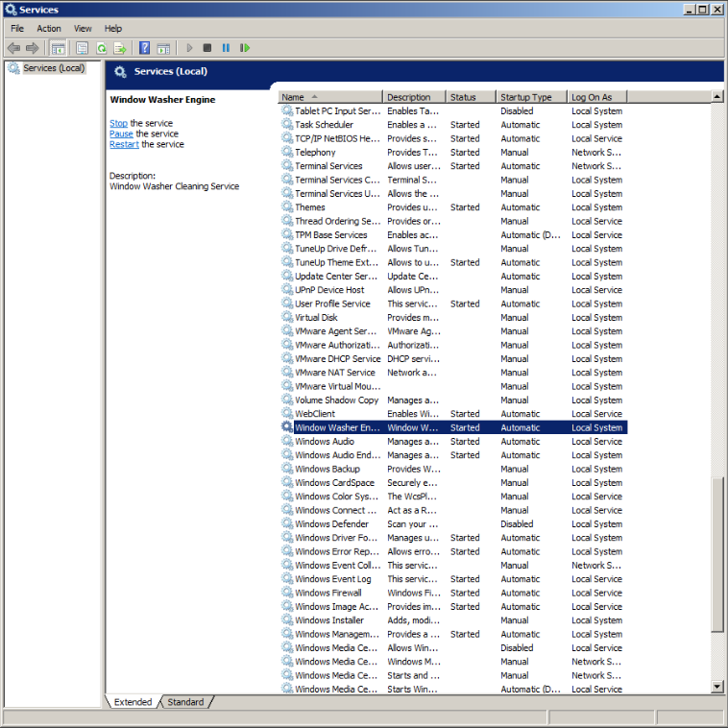Sort by the Startup Type column header
Screen dimensions: 728x728
[x=532, y=97]
